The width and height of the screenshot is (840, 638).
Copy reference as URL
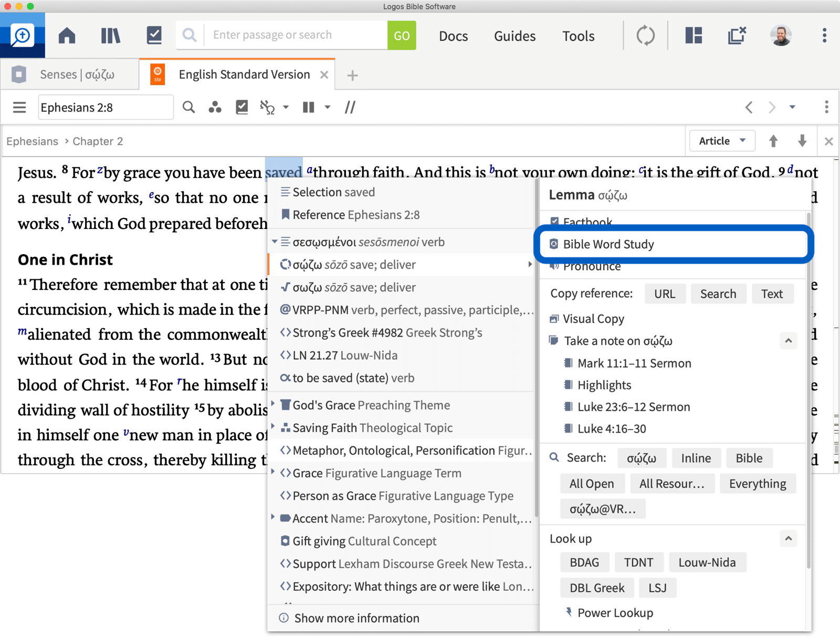(665, 294)
